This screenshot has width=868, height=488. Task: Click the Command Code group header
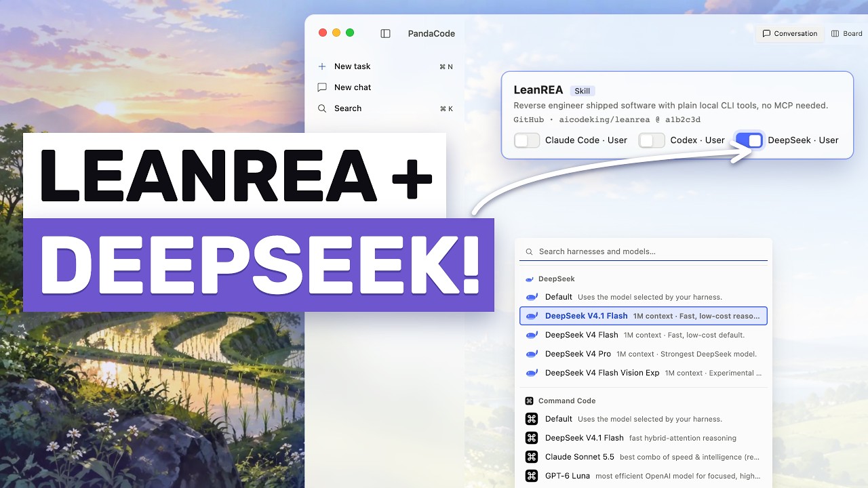point(567,401)
